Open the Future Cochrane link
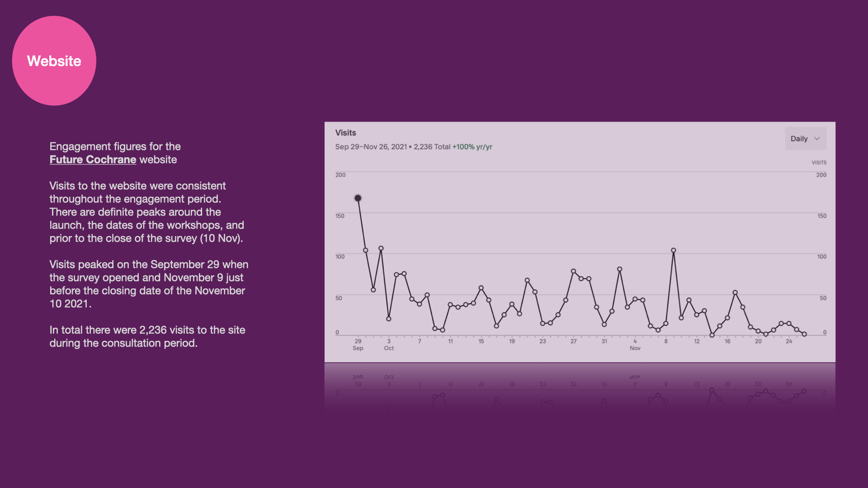Image resolution: width=868 pixels, height=488 pixels. (x=93, y=160)
